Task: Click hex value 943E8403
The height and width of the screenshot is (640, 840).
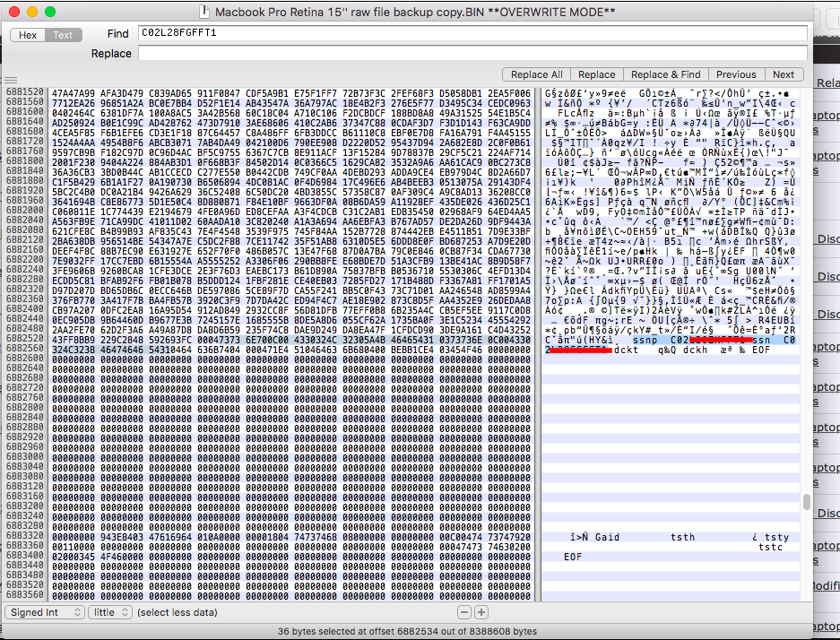Action: coord(122,537)
